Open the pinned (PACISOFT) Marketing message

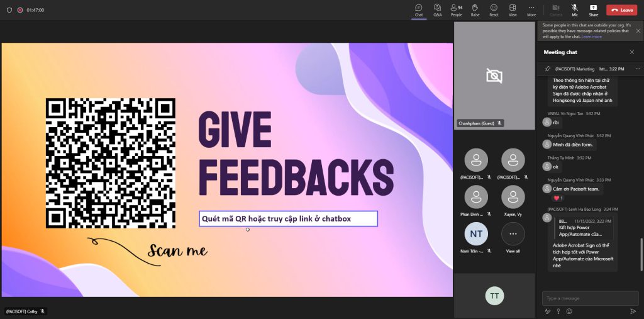point(589,69)
